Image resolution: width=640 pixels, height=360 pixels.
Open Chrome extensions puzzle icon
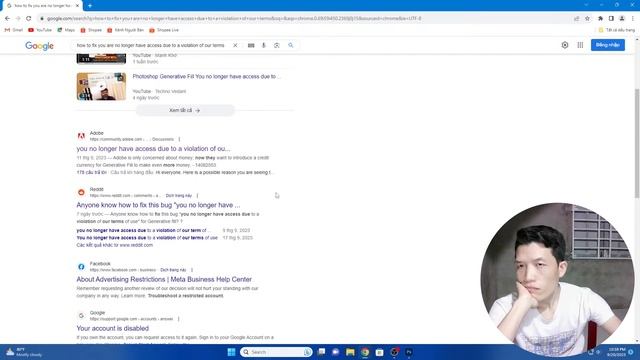(x=600, y=18)
